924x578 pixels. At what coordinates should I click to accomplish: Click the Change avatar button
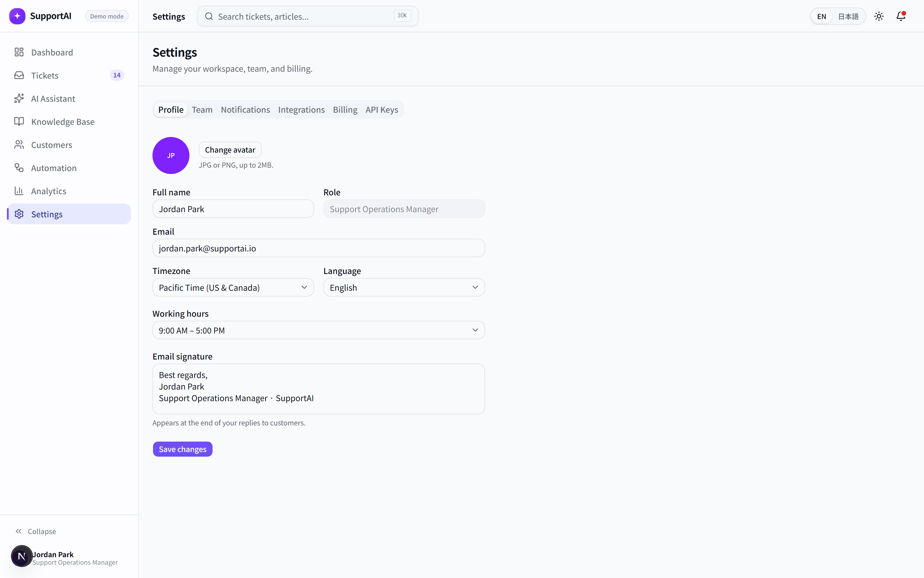[230, 150]
